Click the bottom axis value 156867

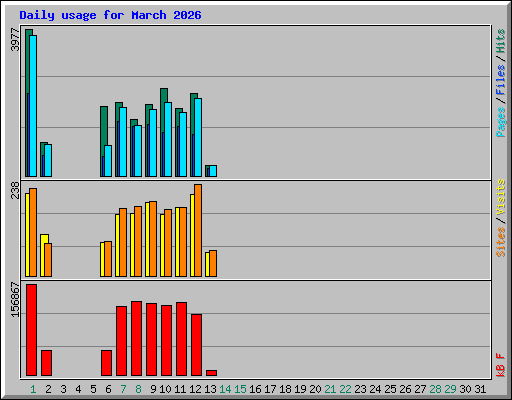pos(15,299)
